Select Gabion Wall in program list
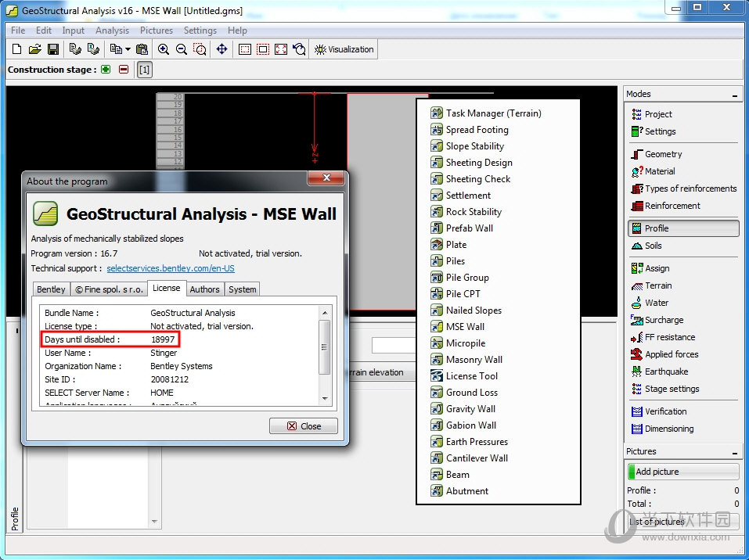 coord(463,425)
